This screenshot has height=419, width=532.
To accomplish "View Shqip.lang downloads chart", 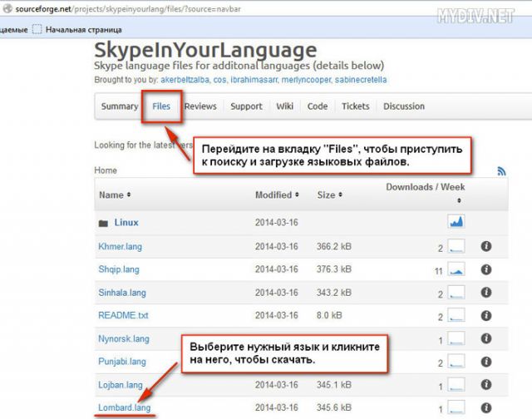I will [x=456, y=269].
